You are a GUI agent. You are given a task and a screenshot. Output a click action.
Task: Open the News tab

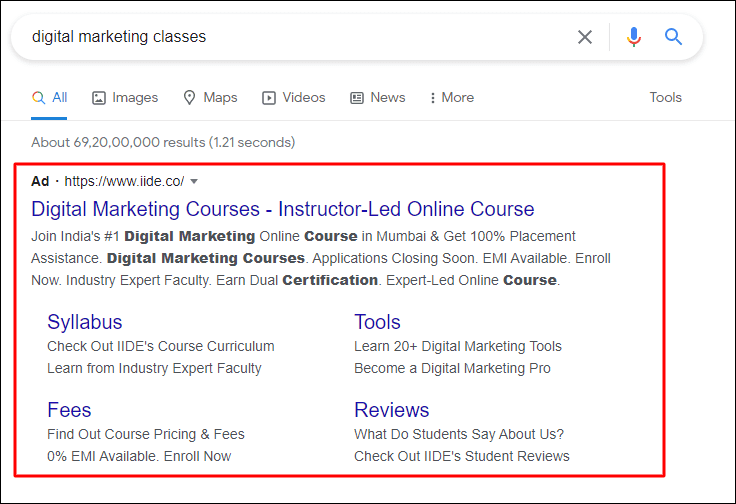coord(378,98)
